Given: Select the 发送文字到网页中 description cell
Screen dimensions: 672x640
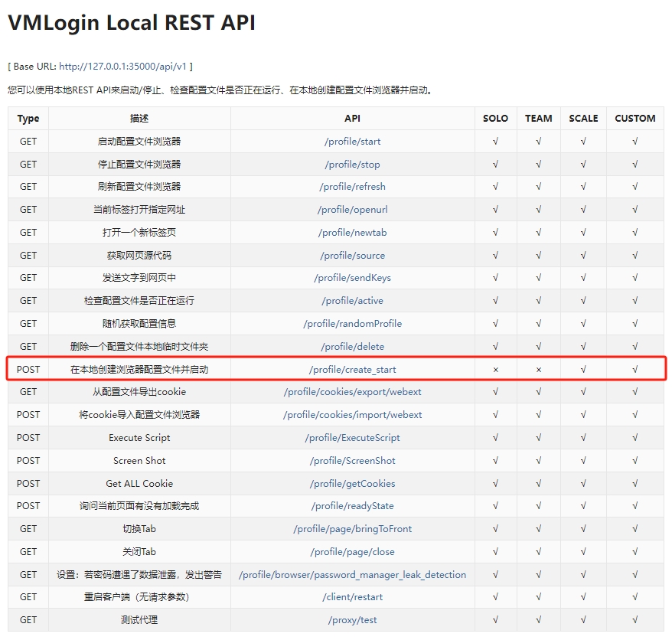Looking at the screenshot, I should pyautogui.click(x=139, y=278).
